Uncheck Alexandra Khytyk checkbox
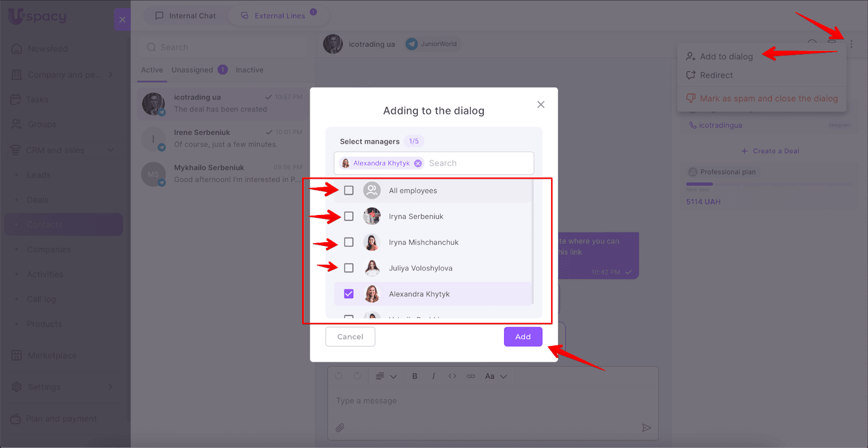 pos(349,294)
